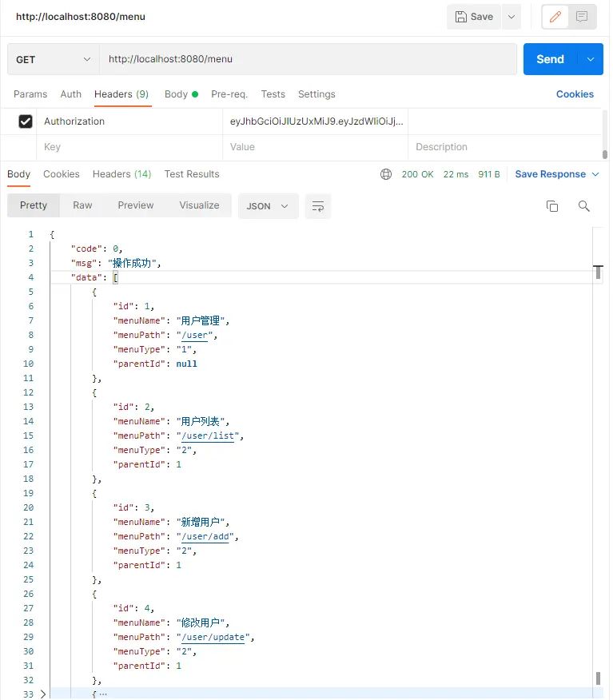Click the edit pencil icon

pos(555,17)
